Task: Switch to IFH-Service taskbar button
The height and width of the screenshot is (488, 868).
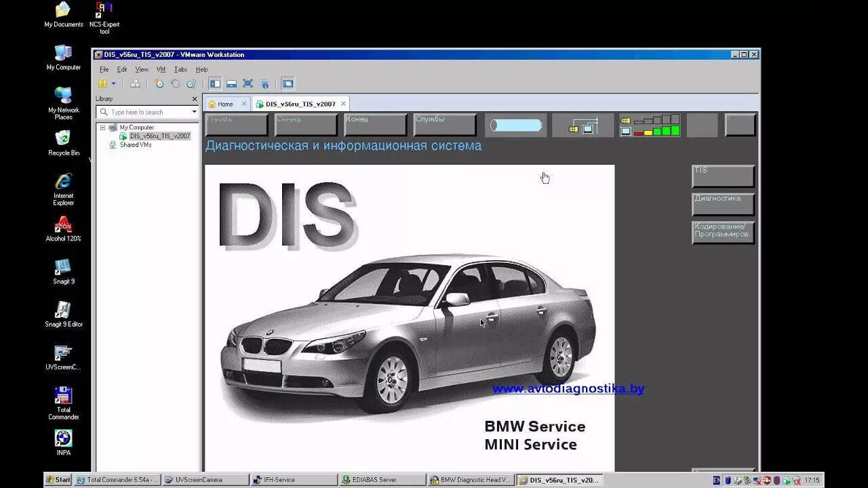Action: [x=294, y=480]
